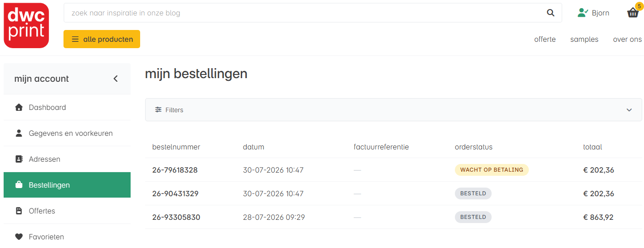644x248 pixels.
Task: Click the Favorieten heart icon
Action: click(19, 237)
